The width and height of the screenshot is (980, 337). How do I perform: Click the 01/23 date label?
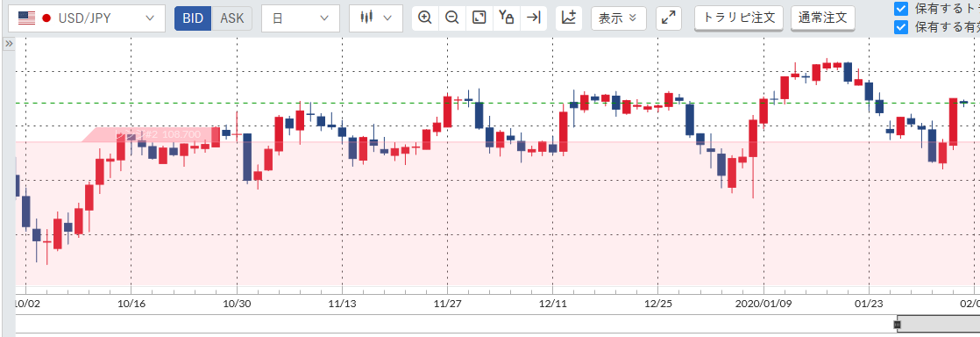point(869,304)
